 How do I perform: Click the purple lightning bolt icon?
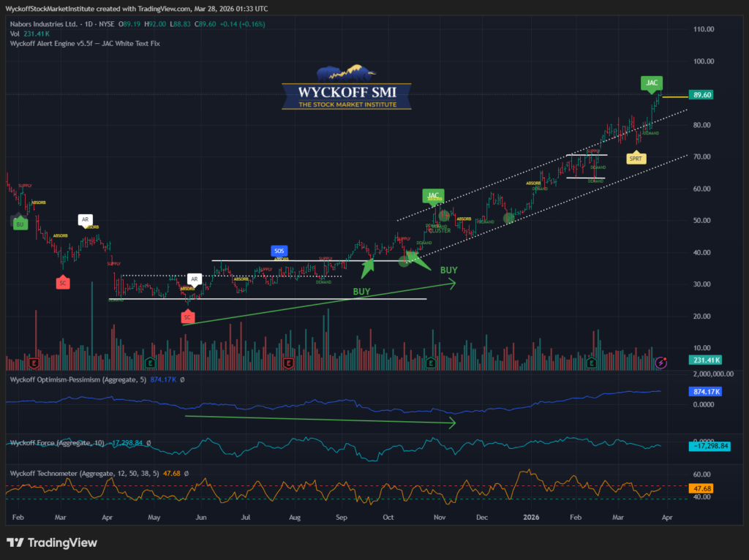[661, 362]
